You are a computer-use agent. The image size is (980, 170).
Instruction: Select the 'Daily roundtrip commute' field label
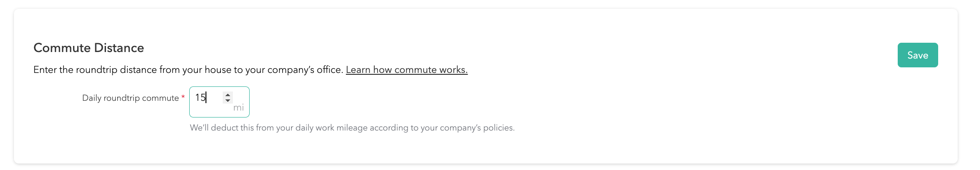pos(131,98)
